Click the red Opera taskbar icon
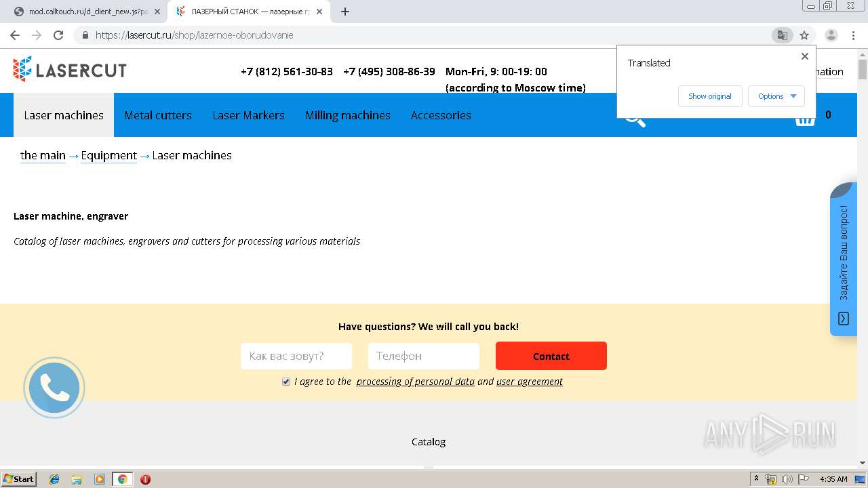 (145, 479)
